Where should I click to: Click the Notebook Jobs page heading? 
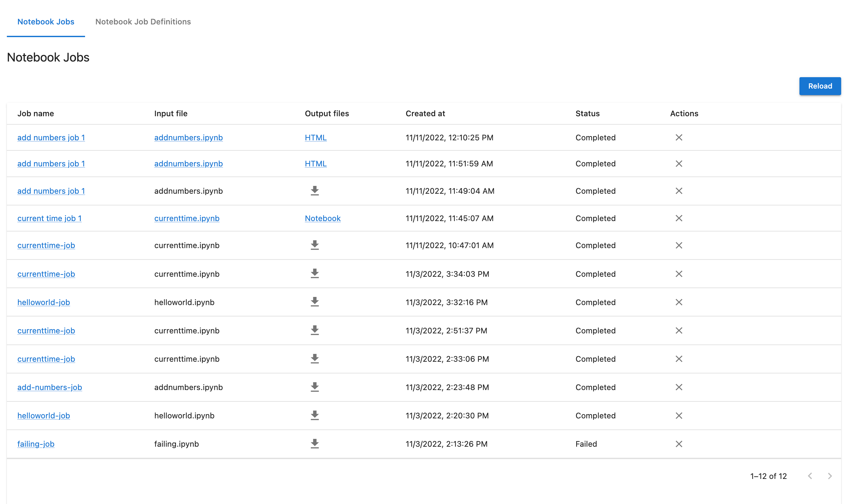click(x=48, y=57)
